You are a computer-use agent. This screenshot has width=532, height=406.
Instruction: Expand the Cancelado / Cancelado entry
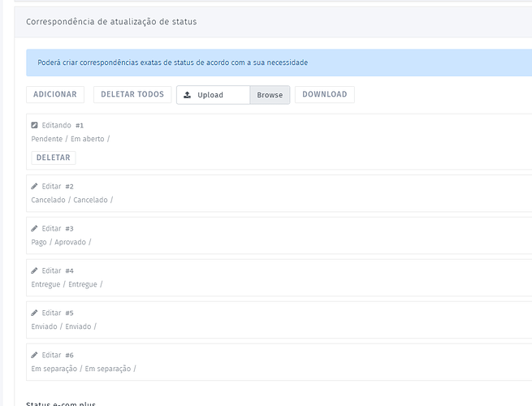pos(71,200)
